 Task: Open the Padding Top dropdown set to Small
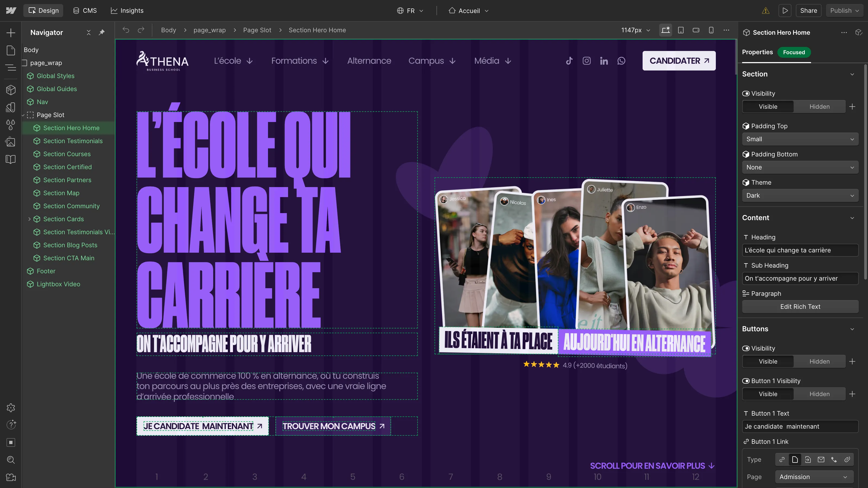pyautogui.click(x=800, y=139)
